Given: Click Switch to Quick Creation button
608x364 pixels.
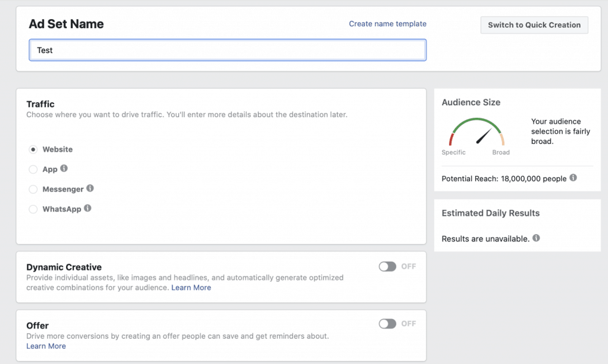Looking at the screenshot, I should (534, 25).
